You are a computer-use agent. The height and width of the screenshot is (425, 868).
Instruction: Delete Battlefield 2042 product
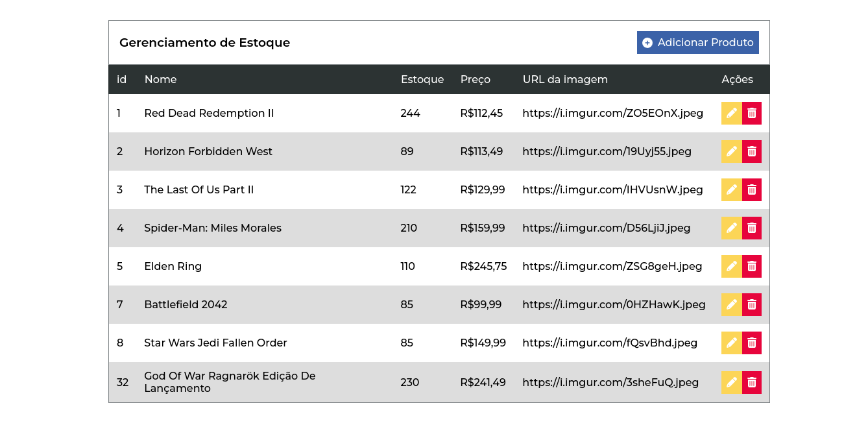pyautogui.click(x=752, y=304)
